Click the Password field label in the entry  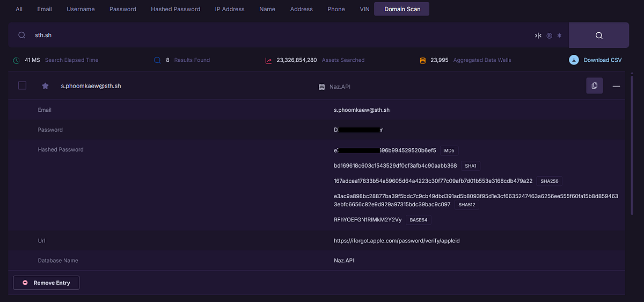coord(50,130)
